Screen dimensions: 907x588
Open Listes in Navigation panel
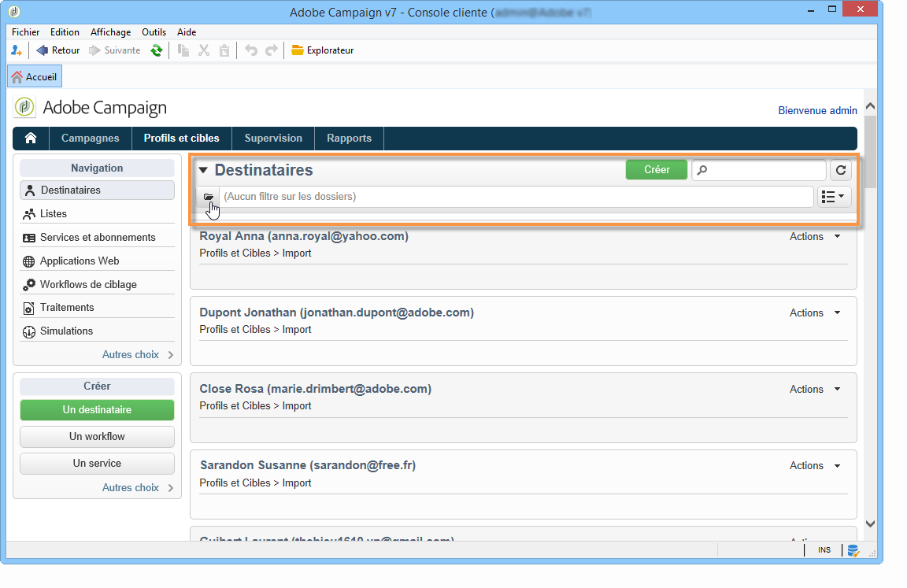[x=97, y=214]
